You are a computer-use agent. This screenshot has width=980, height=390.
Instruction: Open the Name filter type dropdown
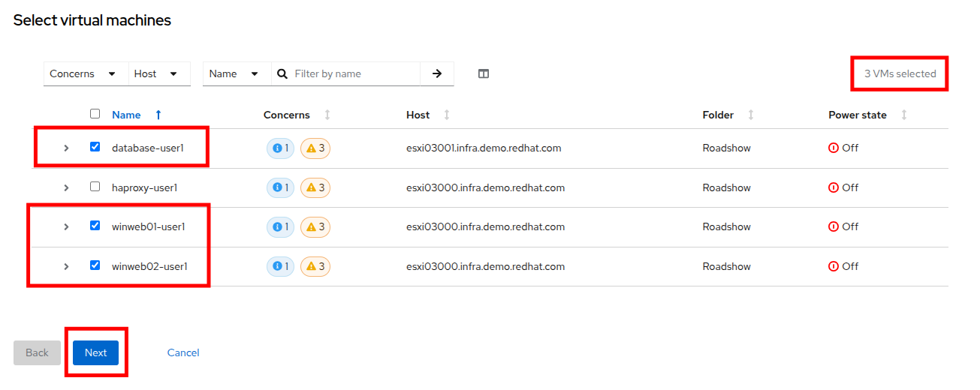click(x=234, y=73)
